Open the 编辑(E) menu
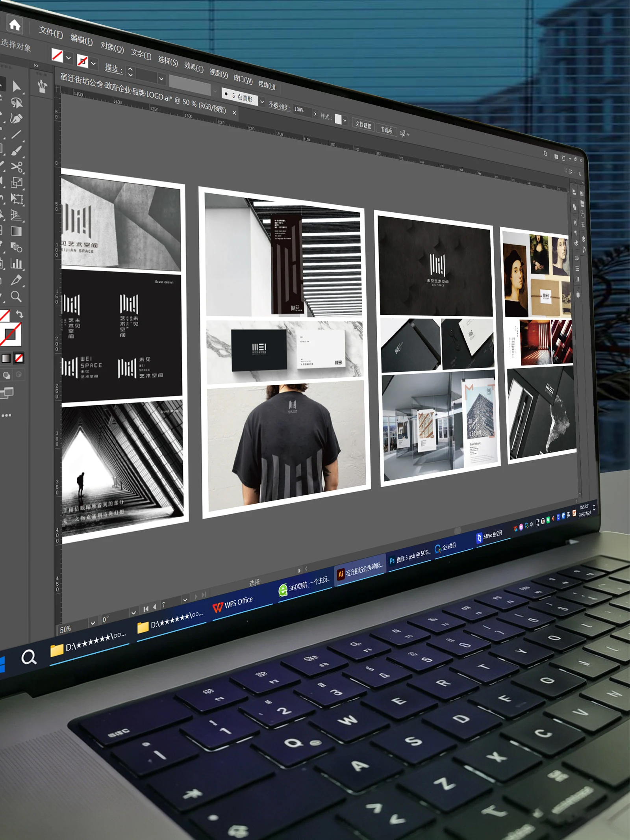The width and height of the screenshot is (630, 840). pyautogui.click(x=82, y=40)
